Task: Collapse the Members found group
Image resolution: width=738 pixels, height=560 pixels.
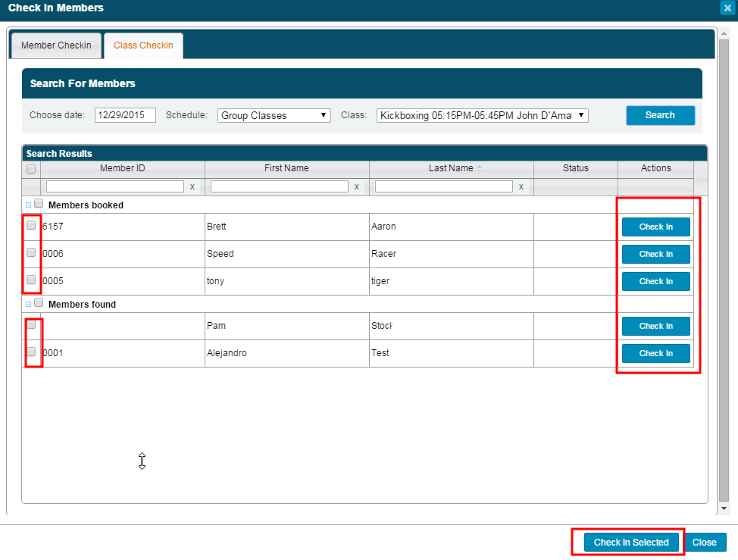Action: point(28,304)
